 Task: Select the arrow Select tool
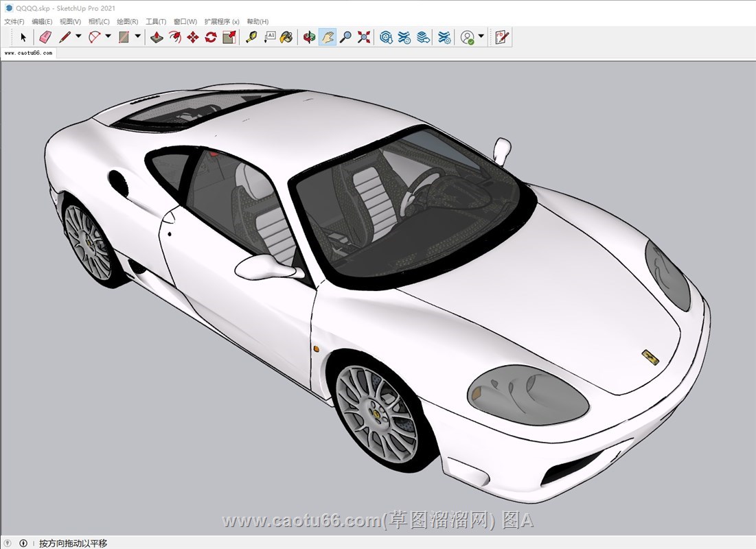[23, 37]
